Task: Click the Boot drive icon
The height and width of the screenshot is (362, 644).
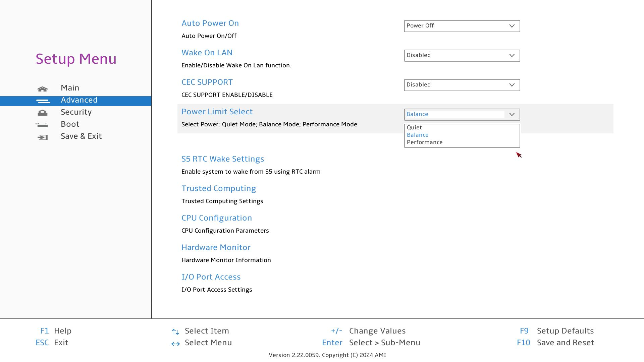Action: 42,125
